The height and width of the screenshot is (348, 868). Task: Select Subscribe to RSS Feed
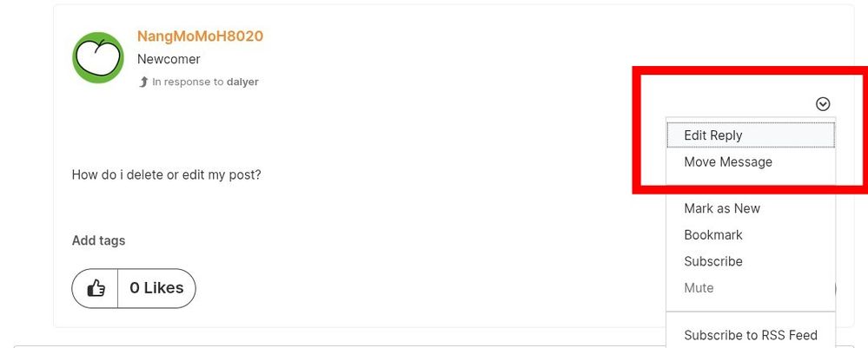pos(750,335)
